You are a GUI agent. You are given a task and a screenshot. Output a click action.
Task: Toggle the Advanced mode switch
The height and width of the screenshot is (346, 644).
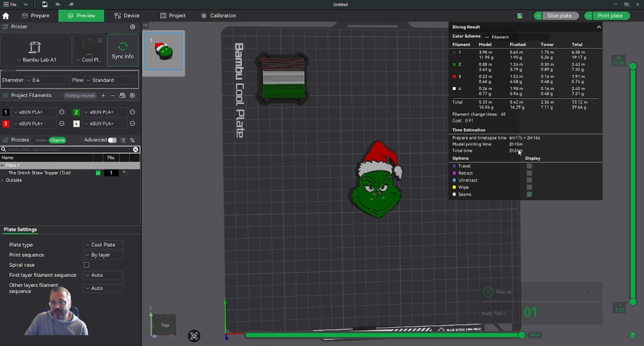tap(112, 140)
